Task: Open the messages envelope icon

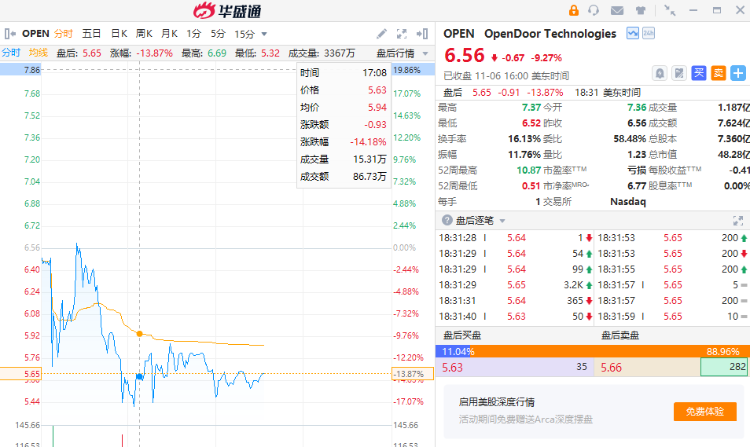Action: coord(617,10)
